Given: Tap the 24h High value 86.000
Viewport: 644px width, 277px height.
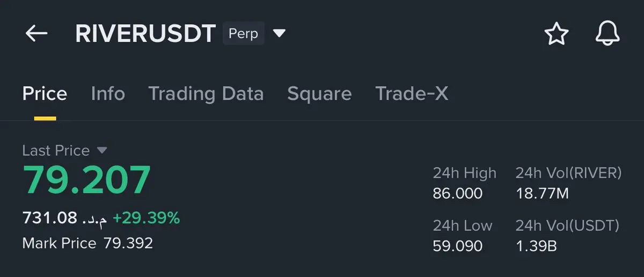Looking at the screenshot, I should (x=457, y=193).
